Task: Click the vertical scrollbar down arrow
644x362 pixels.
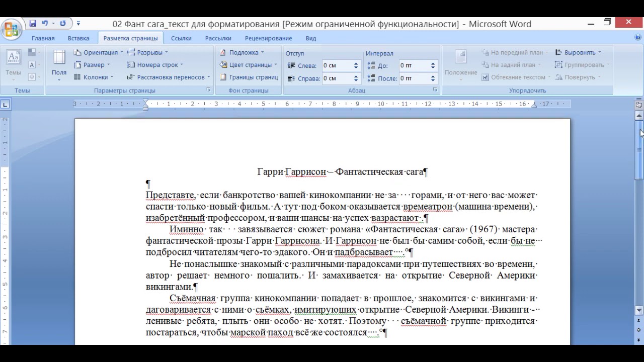Action: click(x=639, y=310)
